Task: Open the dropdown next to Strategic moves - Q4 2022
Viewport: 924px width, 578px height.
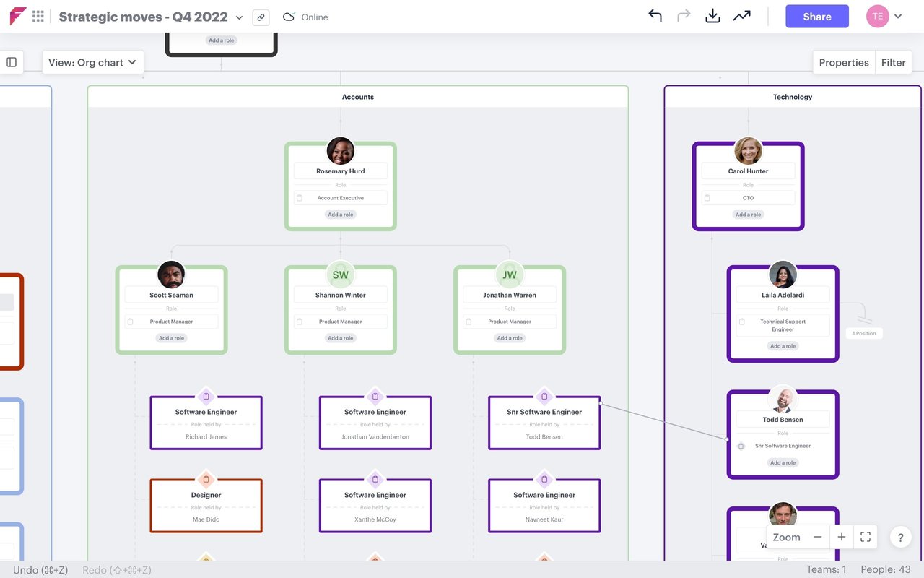Action: pos(238,16)
